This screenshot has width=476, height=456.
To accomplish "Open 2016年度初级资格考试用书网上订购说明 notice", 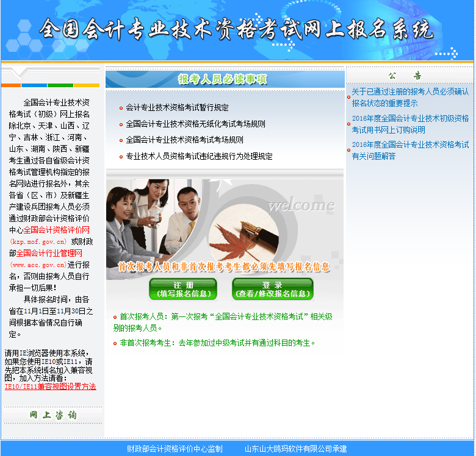I will tap(409, 124).
